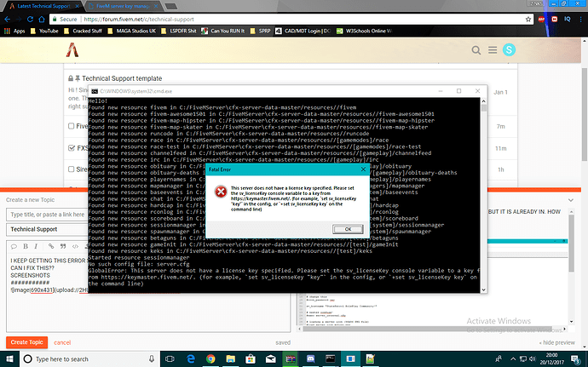This screenshot has height=367, width=588.
Task: Click the cmd window scrollbar down arrow
Action: 483,290
